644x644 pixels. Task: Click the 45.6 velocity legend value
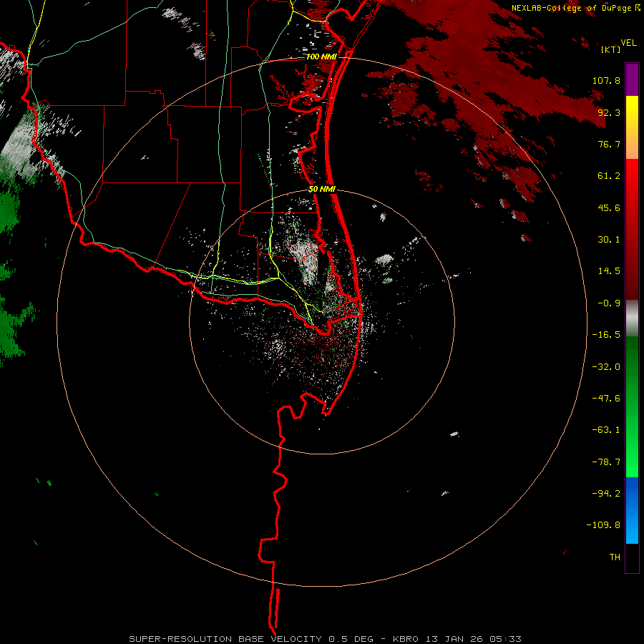[609, 208]
